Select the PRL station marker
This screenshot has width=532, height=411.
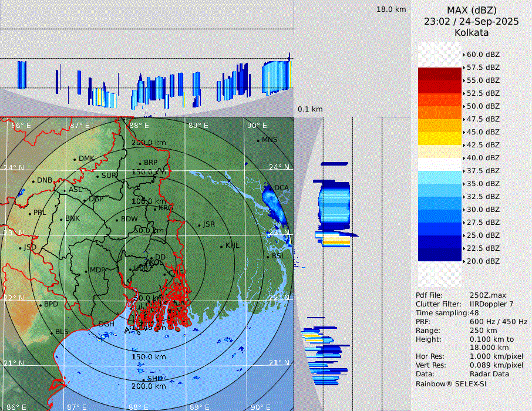point(29,213)
